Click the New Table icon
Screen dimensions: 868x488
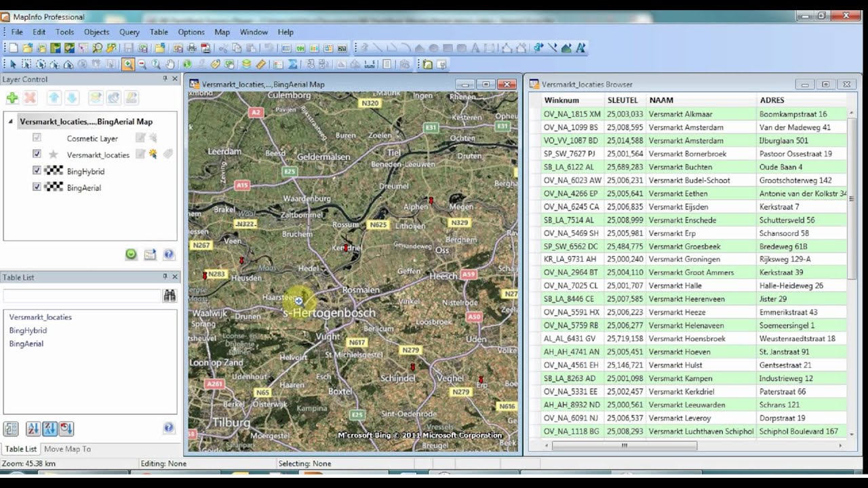[13, 48]
